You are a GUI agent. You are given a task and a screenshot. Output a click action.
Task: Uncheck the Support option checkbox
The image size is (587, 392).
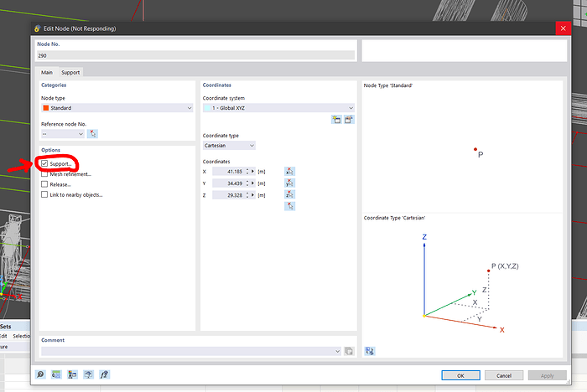click(x=44, y=164)
